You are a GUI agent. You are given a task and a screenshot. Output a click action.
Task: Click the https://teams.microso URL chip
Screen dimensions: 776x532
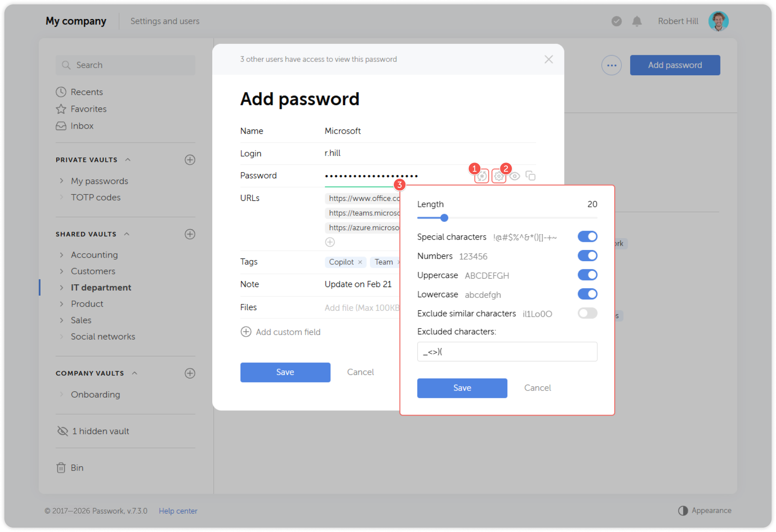[362, 213]
